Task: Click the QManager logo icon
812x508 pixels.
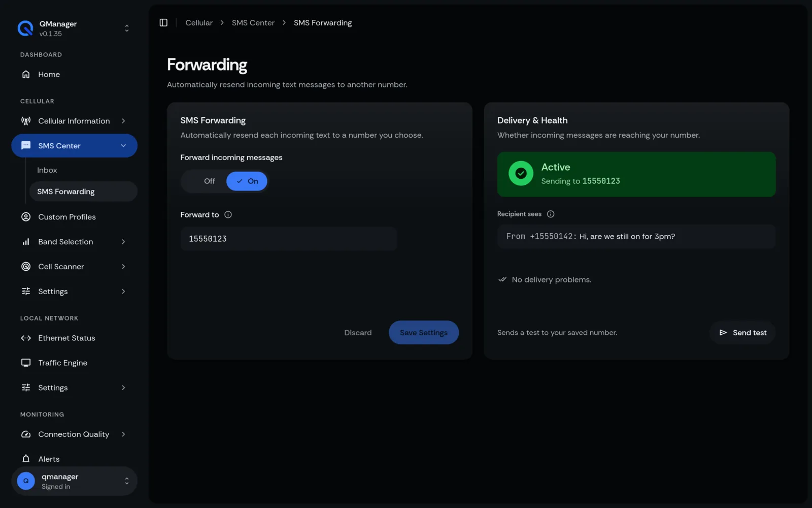Action: click(25, 28)
